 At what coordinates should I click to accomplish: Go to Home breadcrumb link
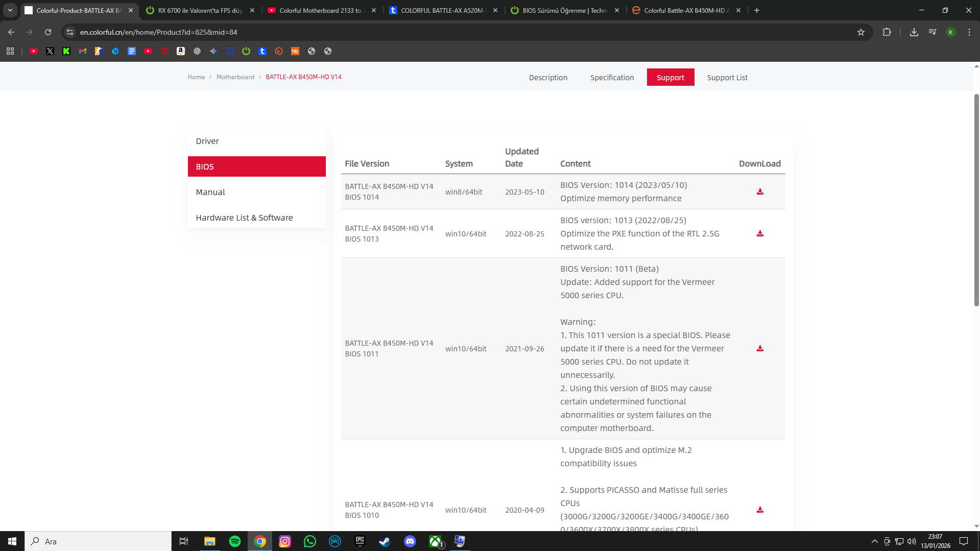(196, 77)
